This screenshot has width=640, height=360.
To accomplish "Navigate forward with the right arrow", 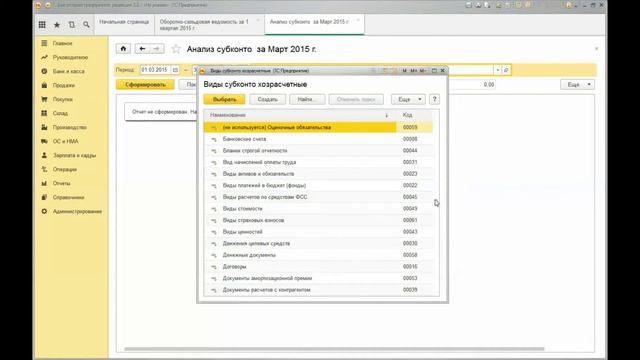I will click(x=157, y=49).
